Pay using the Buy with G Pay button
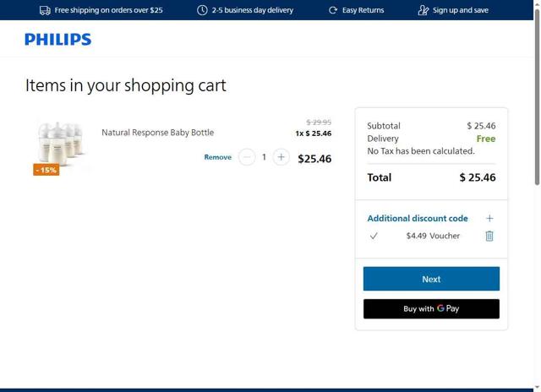This screenshot has height=392, width=541. coord(431,308)
